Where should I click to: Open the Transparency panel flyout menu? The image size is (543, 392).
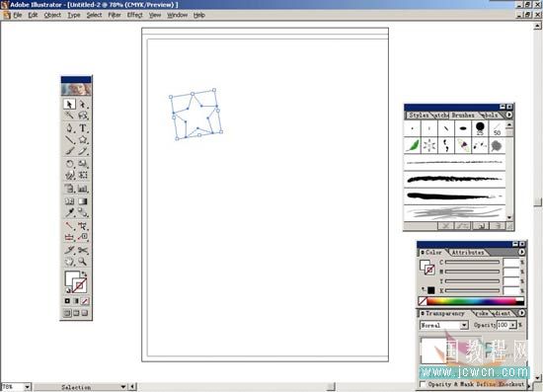521,313
